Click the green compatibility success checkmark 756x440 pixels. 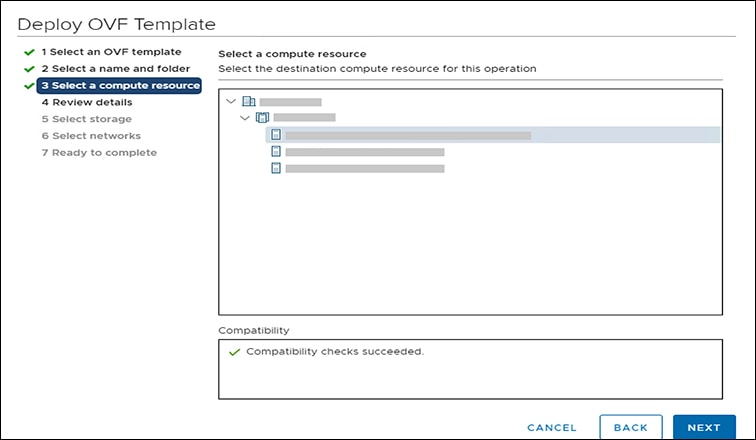coord(234,352)
